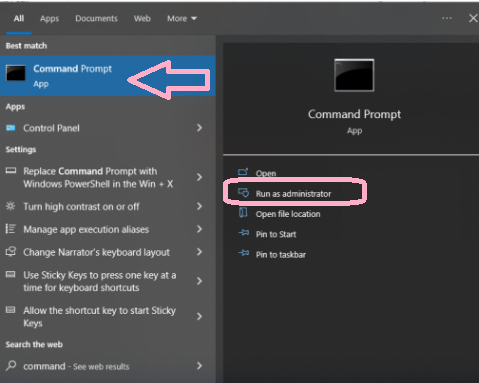Switch to the Apps tab

[49, 18]
